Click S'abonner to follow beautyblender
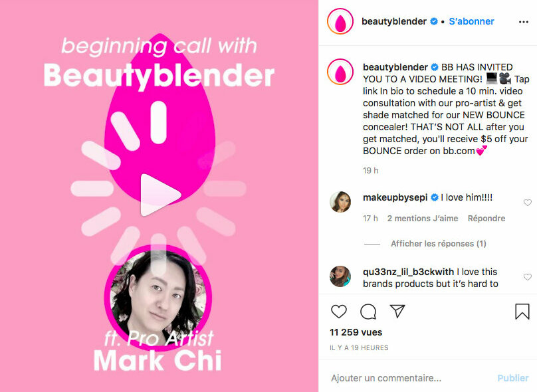 pyautogui.click(x=471, y=21)
